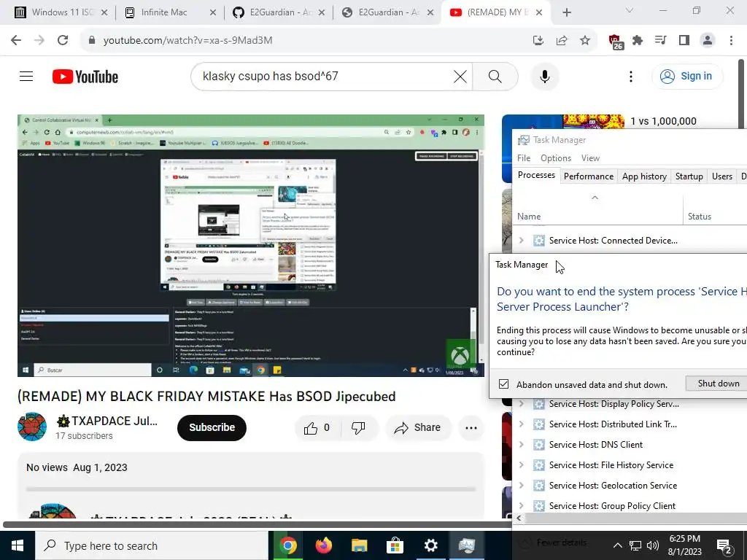Screen dimensions: 747x560
Task: Open Task Manager Options menu
Action: (x=555, y=158)
